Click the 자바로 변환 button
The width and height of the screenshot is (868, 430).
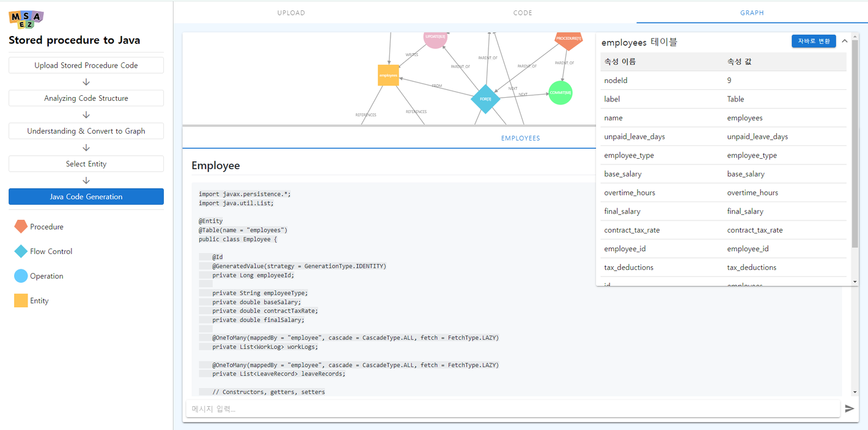pos(814,41)
